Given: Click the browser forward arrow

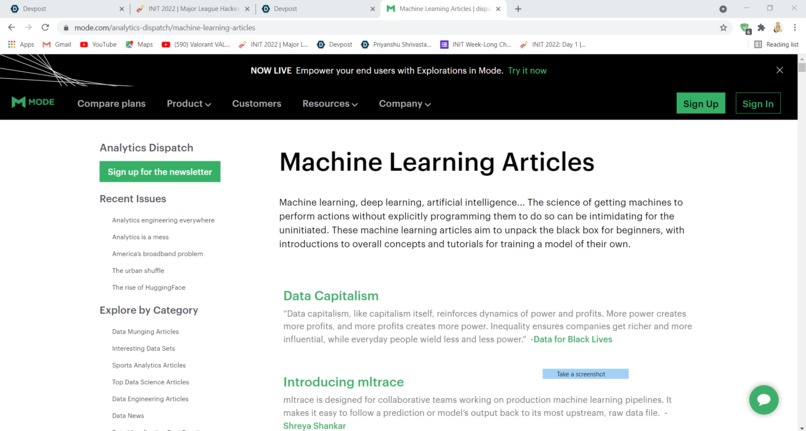Looking at the screenshot, I should [28, 27].
